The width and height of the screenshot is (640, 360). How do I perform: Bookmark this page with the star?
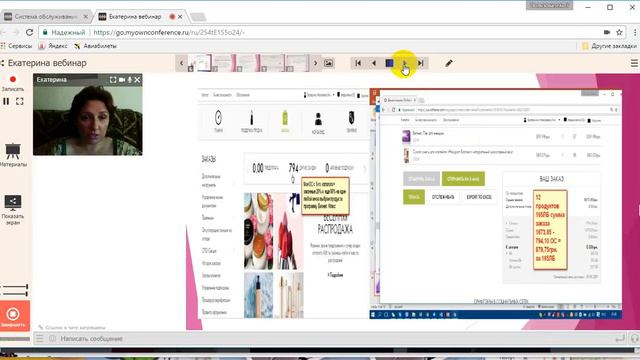[619, 32]
